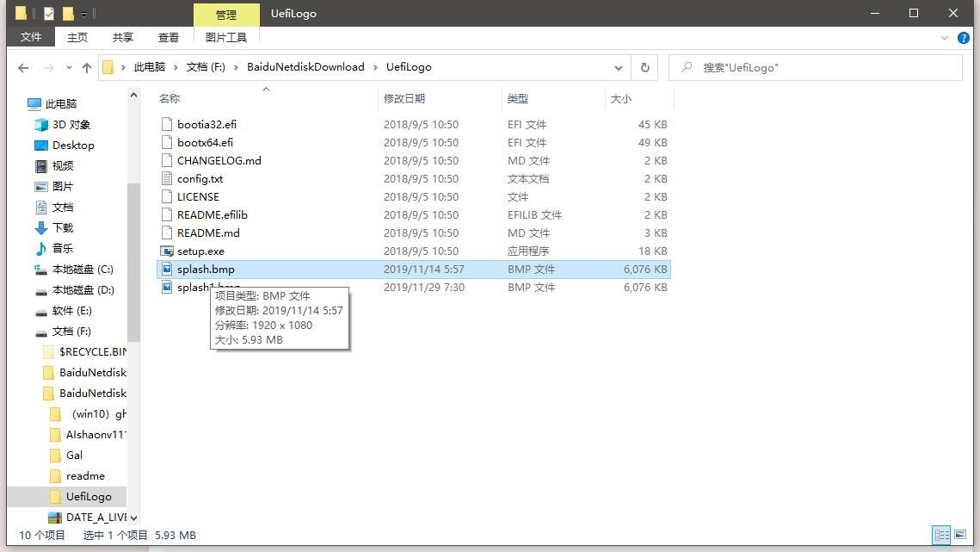980x552 pixels.
Task: Open recent locations dropdown arrow
Action: pos(68,68)
